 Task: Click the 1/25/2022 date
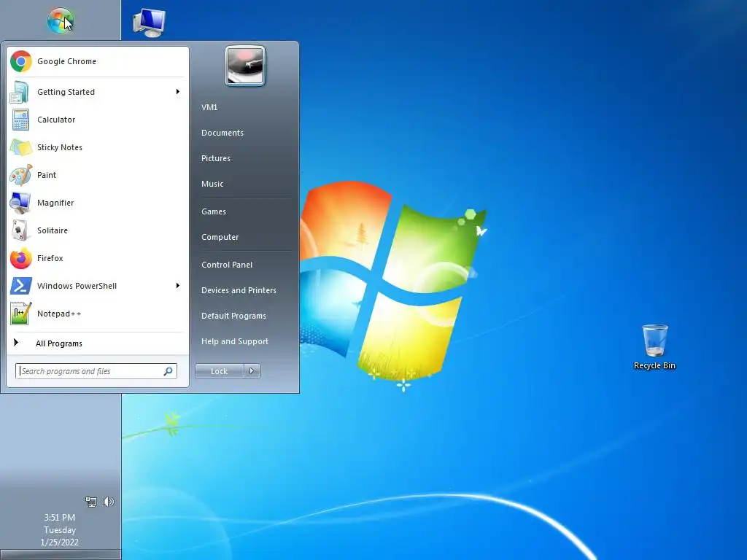pyautogui.click(x=60, y=542)
